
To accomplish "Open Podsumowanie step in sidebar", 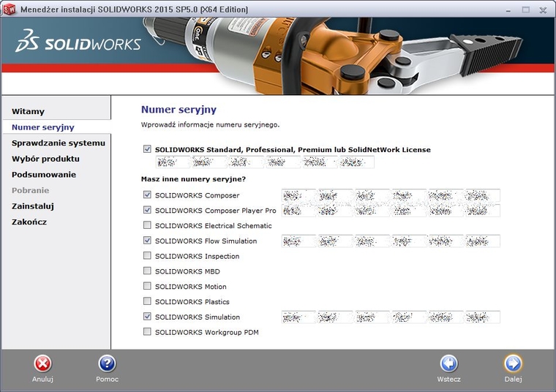I will [x=44, y=174].
